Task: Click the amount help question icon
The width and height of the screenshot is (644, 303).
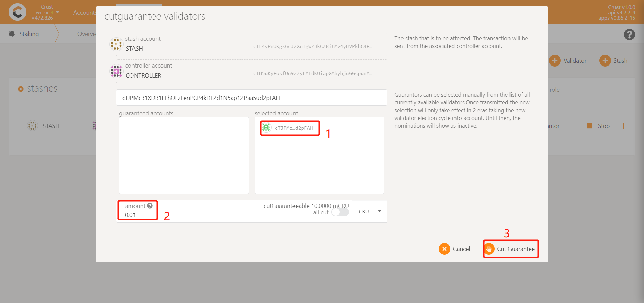Action: [150, 206]
